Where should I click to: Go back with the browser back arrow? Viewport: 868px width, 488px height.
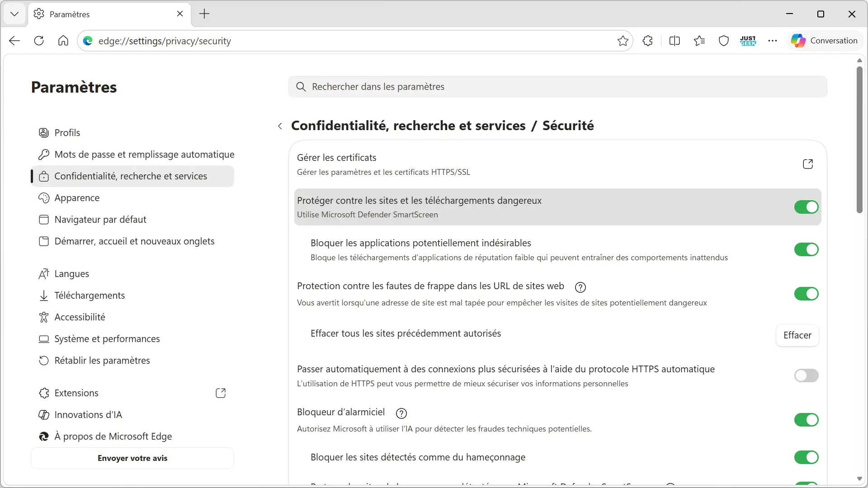[x=14, y=41]
